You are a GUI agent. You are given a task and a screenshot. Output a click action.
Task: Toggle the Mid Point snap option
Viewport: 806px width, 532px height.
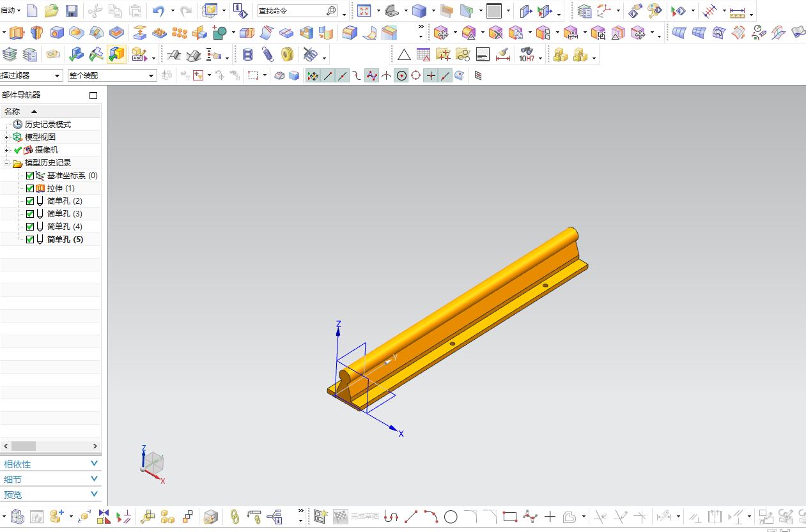(x=343, y=75)
